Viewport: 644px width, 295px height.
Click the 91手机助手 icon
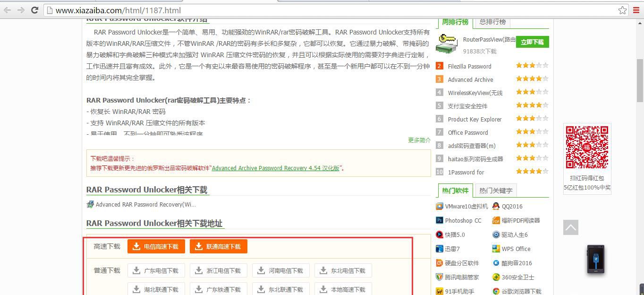pos(440,291)
